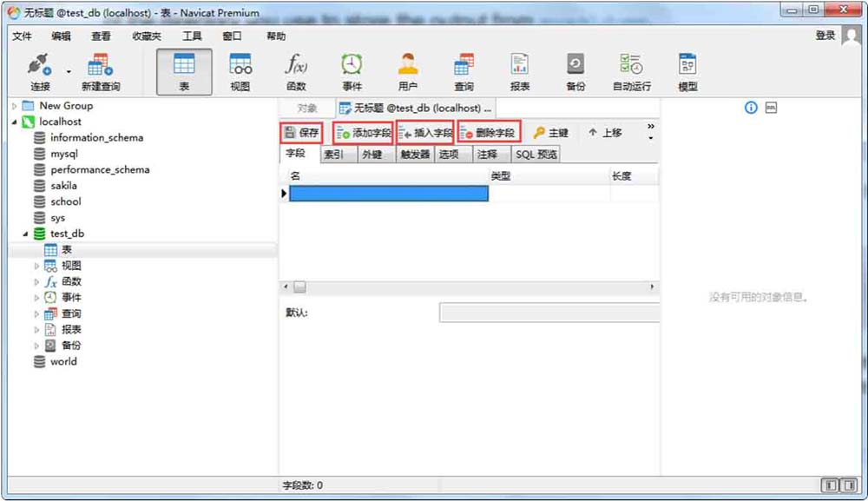Click the 保存 save button
This screenshot has height=501, width=868.
pyautogui.click(x=301, y=133)
